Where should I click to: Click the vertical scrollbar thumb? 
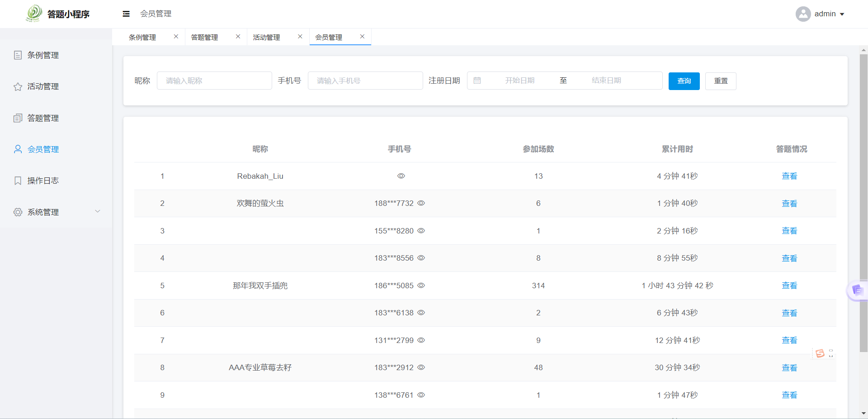pos(863,203)
